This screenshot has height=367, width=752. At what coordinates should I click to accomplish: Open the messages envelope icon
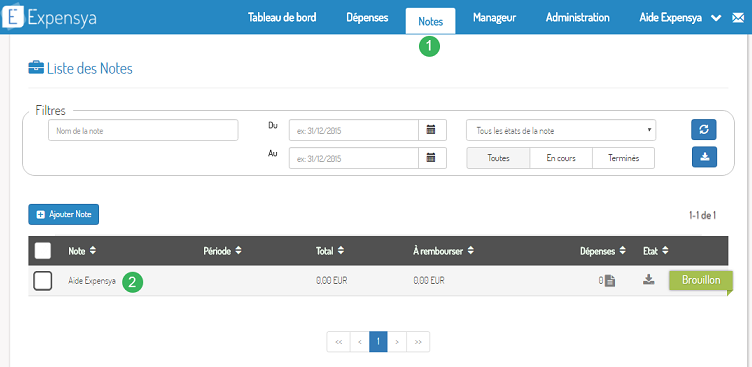(737, 18)
